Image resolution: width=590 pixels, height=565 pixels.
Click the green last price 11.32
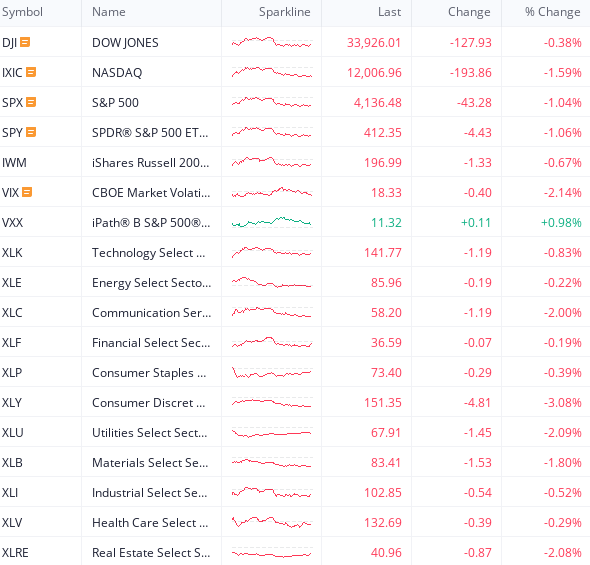point(386,223)
